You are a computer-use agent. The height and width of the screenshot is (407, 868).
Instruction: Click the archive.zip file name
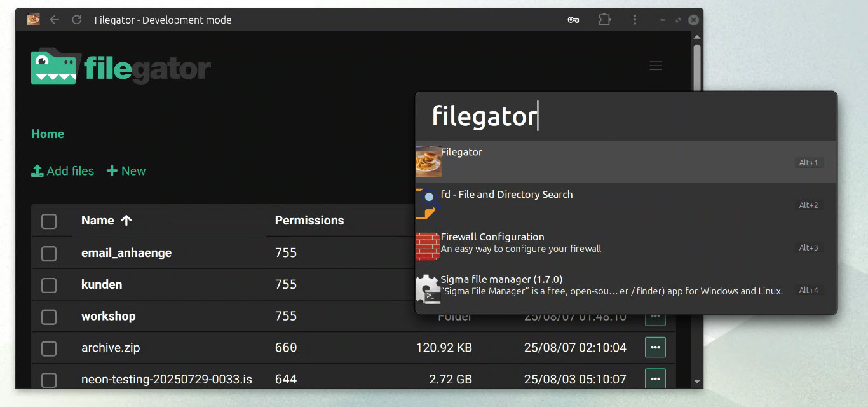click(111, 348)
